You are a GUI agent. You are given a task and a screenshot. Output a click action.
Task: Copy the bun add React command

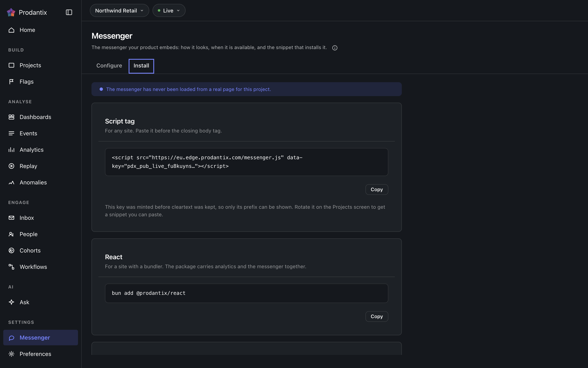(377, 316)
